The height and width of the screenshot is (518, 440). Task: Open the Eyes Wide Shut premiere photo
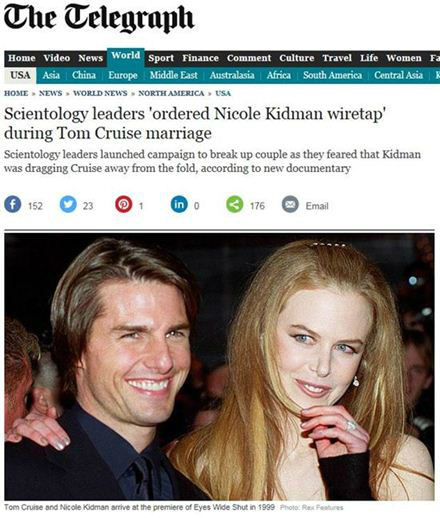coord(219,366)
